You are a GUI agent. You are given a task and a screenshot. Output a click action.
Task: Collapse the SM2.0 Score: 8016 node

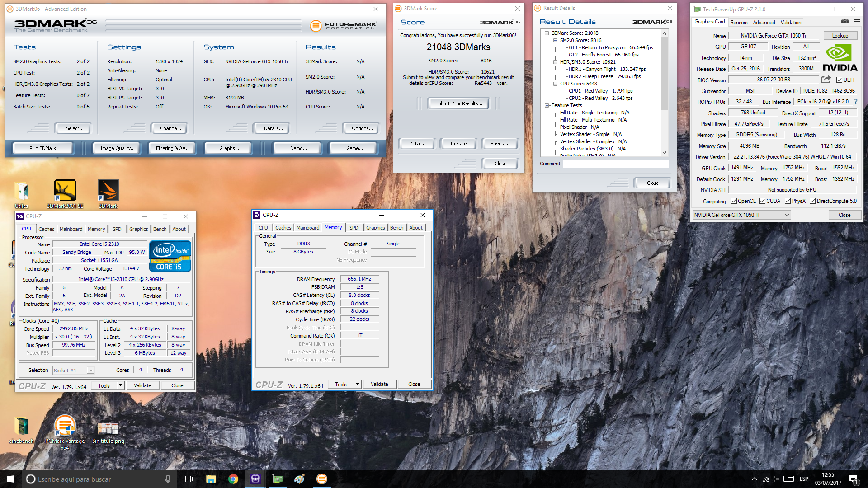tap(556, 40)
